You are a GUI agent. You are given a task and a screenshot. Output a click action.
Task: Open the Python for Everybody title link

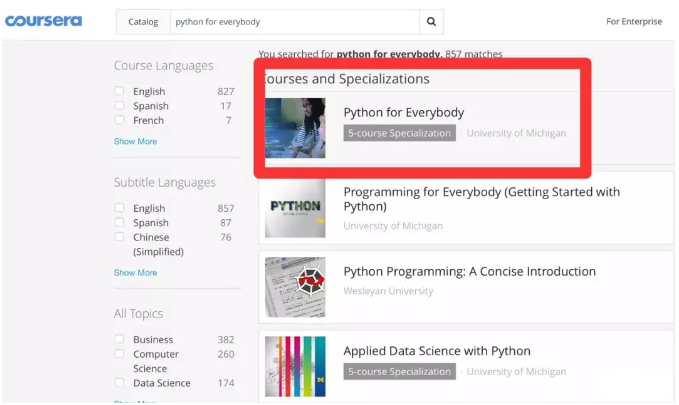(403, 113)
